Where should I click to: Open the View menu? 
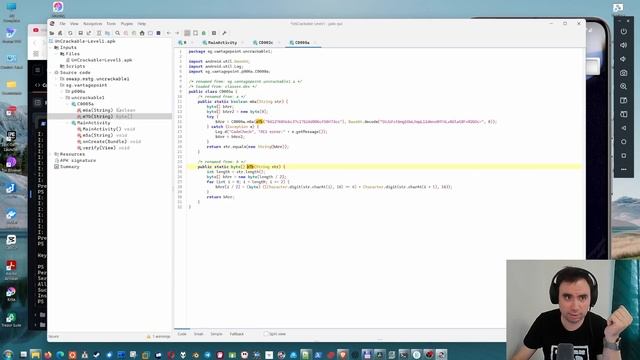[x=74, y=24]
